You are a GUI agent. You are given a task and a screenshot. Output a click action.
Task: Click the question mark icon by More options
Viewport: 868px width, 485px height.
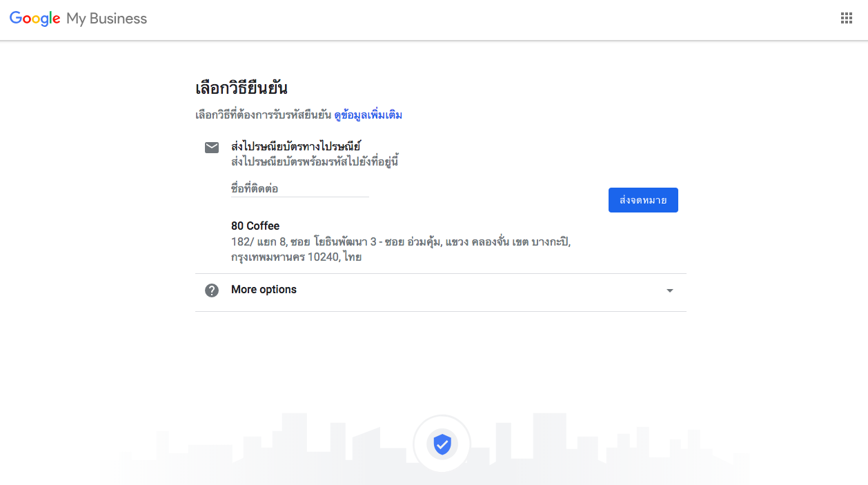point(212,290)
